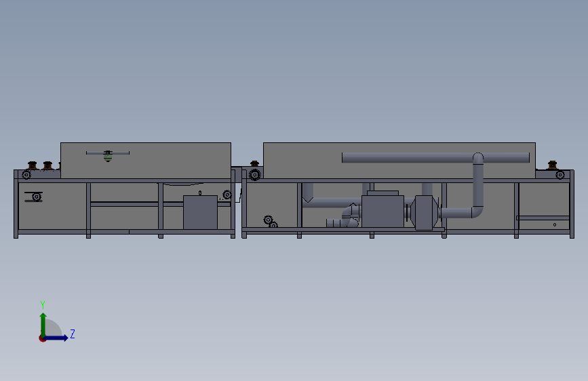Click the red origin ball of the triad
This screenshot has width=588, height=381.
click(x=42, y=338)
